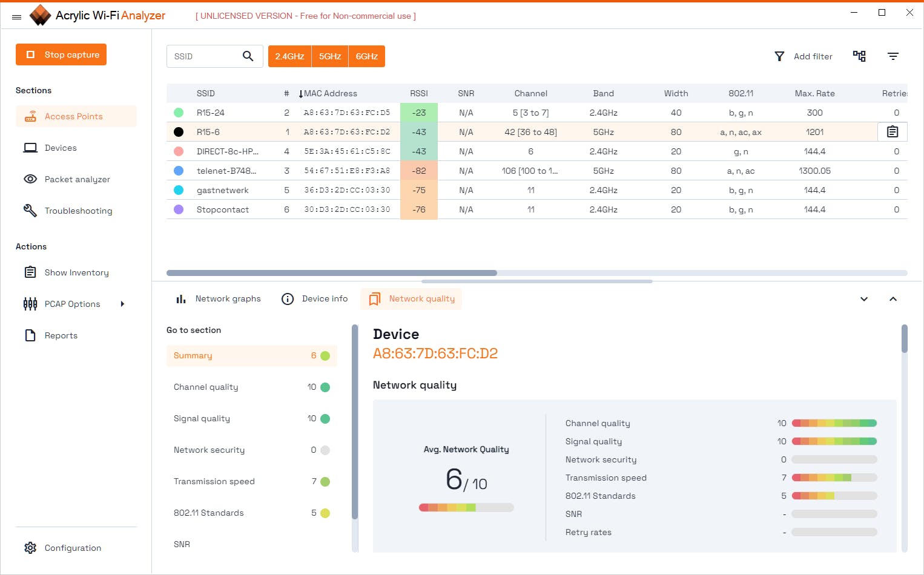
Task: Expand the PCAP Options submenu arrow
Action: point(122,304)
